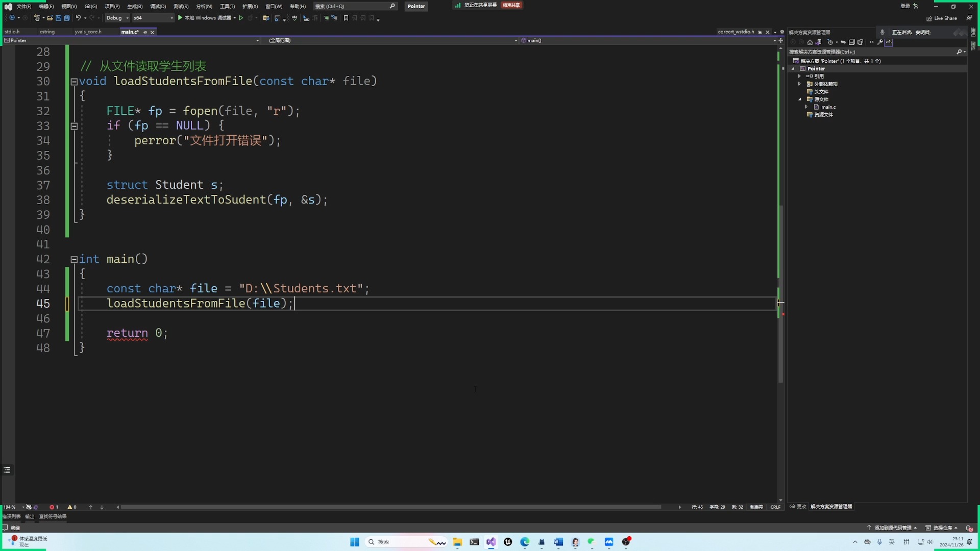Click the Undo icon in toolbar
Image resolution: width=980 pixels, height=551 pixels.
pos(78,18)
